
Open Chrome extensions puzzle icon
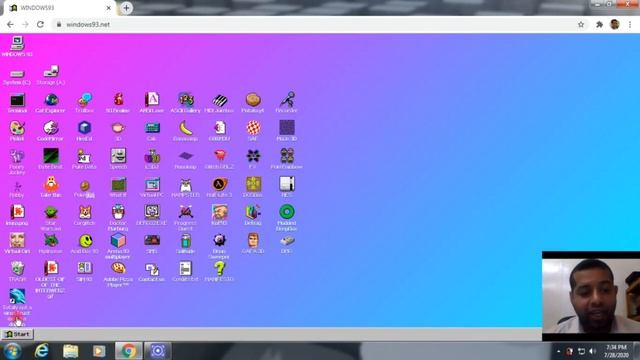(x=599, y=24)
